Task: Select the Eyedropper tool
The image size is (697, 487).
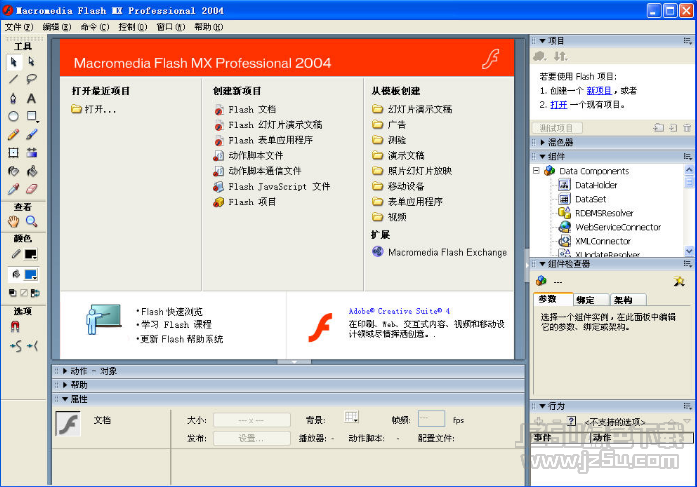Action: pos(13,189)
